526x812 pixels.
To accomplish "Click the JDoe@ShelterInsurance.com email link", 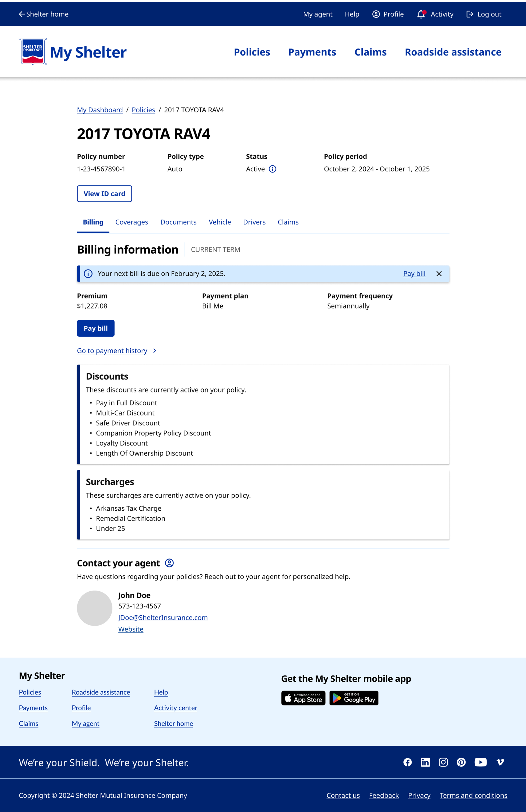I will [x=163, y=618].
